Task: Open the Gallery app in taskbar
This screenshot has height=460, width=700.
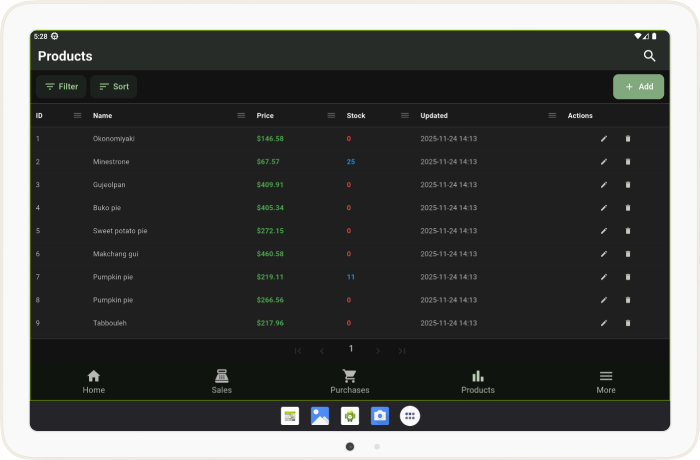Action: (320, 416)
